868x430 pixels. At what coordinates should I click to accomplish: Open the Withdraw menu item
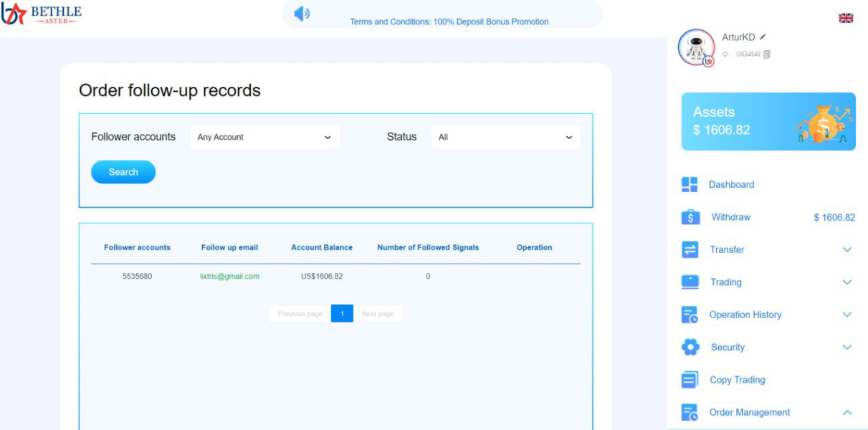click(730, 217)
